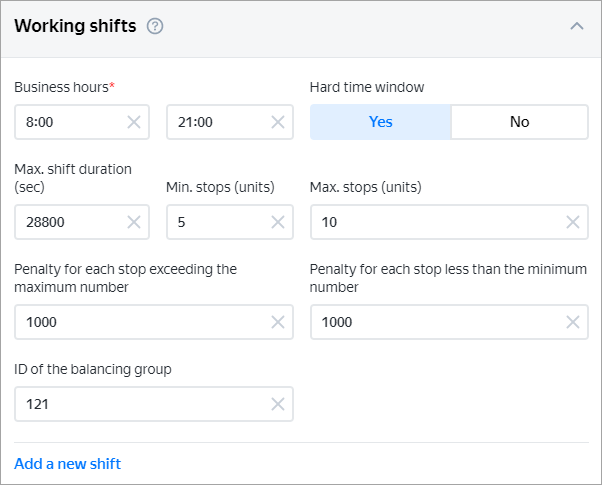The height and width of the screenshot is (485, 602).
Task: Clear the Min. stops value
Action: coord(278,222)
